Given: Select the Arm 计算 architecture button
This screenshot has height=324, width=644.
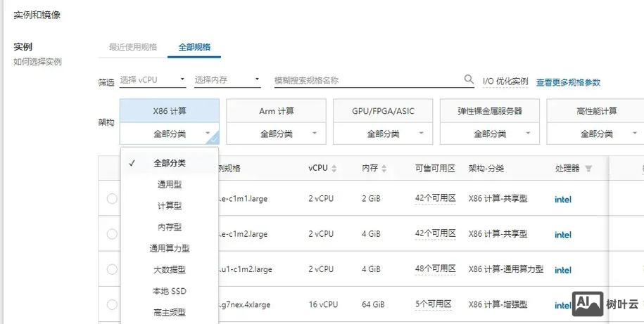Looking at the screenshot, I should click(276, 111).
